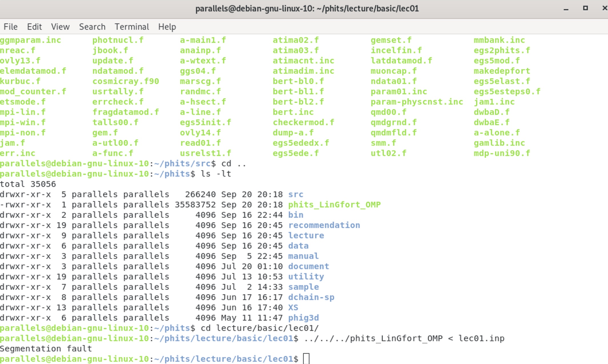Click the recommendation directory entry
The width and height of the screenshot is (608, 364).
coord(324,225)
